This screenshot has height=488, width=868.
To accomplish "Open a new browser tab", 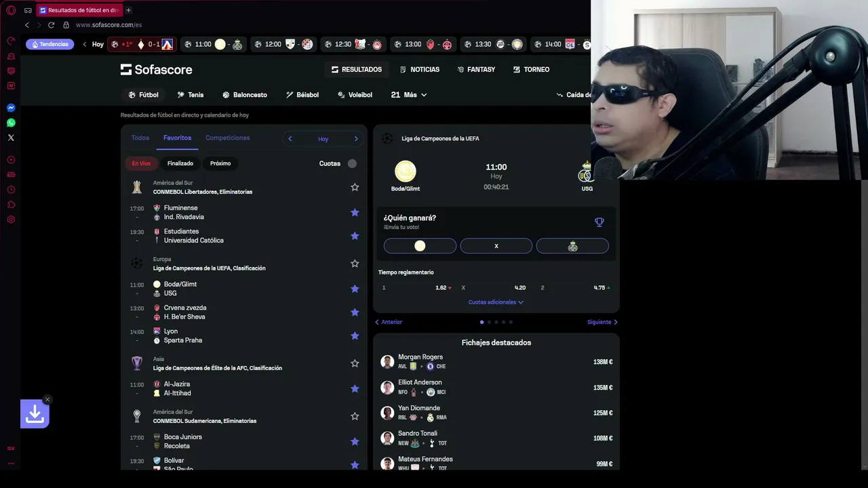I will [x=128, y=10].
